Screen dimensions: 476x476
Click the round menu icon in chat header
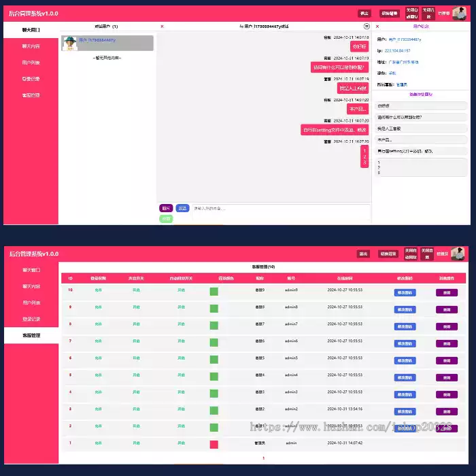367,26
